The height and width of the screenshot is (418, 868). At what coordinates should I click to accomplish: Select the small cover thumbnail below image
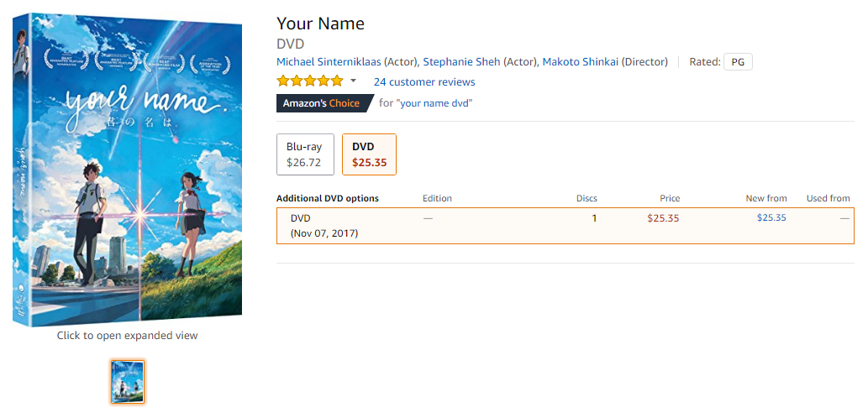[x=128, y=382]
